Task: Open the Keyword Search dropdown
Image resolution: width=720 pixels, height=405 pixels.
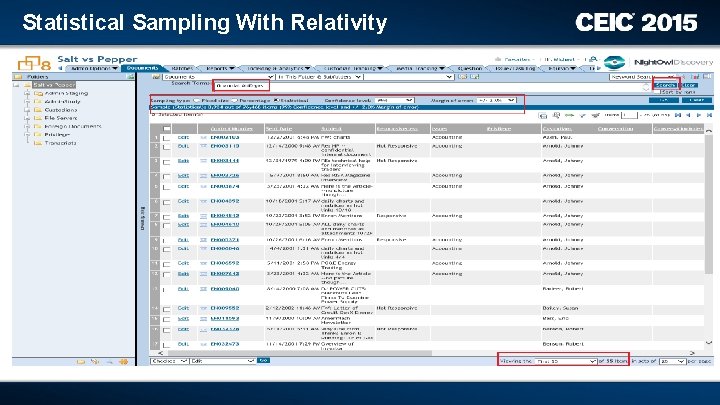Action: pyautogui.click(x=643, y=77)
